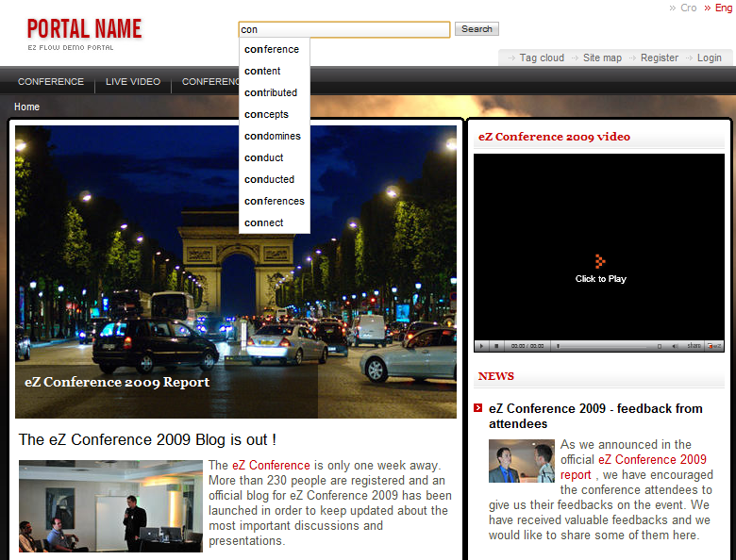Click the Home breadcrumb

26,107
